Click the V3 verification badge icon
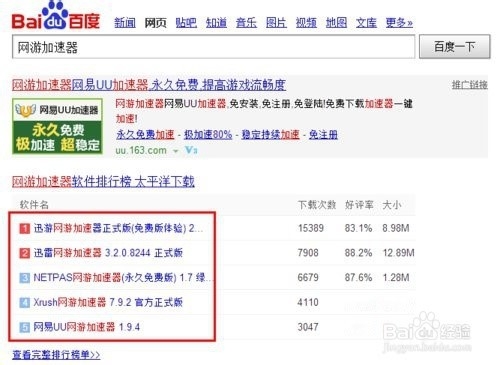 pyautogui.click(x=191, y=150)
